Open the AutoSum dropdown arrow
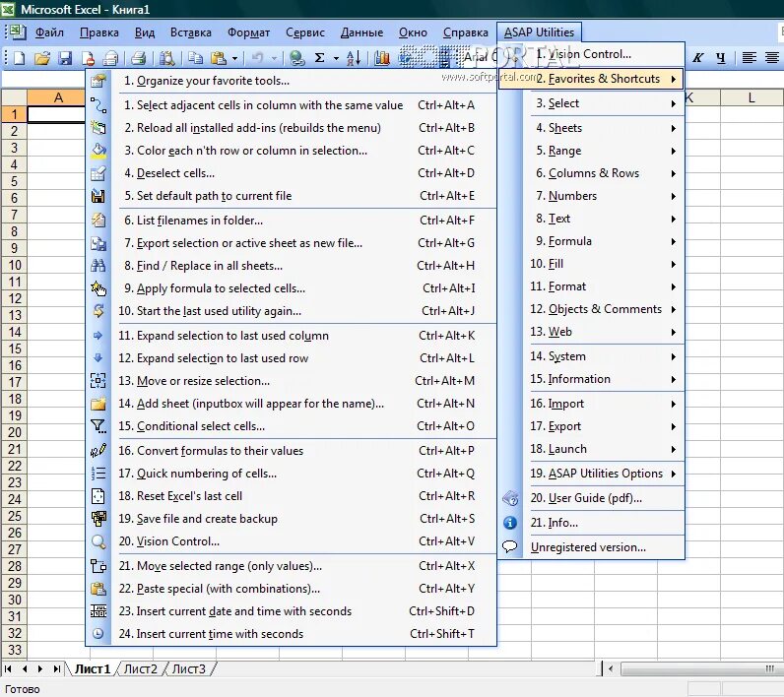This screenshot has height=697, width=784. (x=336, y=58)
